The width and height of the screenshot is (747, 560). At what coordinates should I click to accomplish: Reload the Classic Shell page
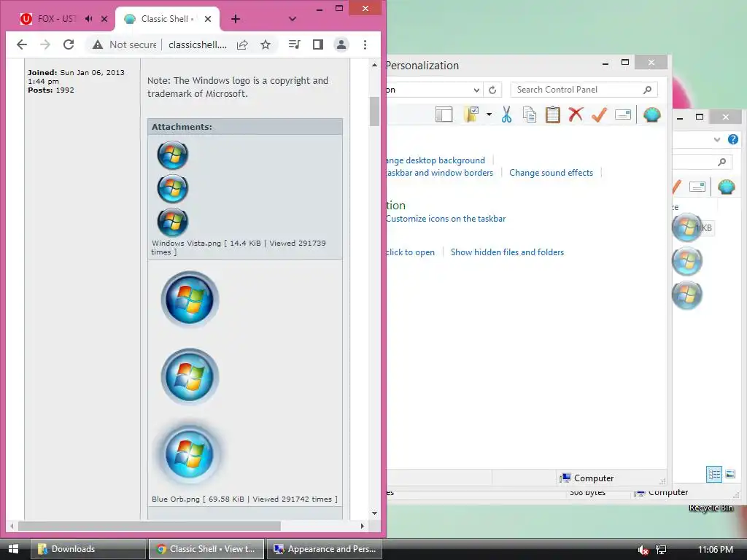click(x=69, y=44)
